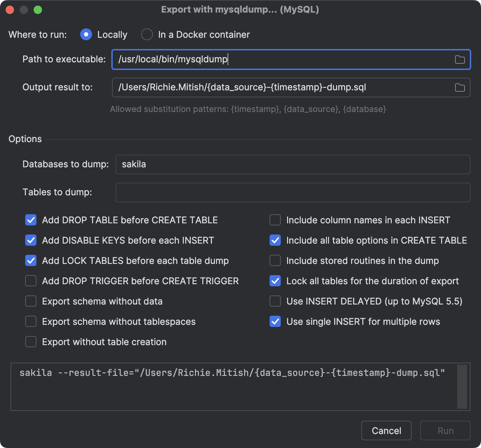481x448 pixels.
Task: Uncheck Add DROP TABLE before CREATE TABLE
Action: click(x=30, y=220)
